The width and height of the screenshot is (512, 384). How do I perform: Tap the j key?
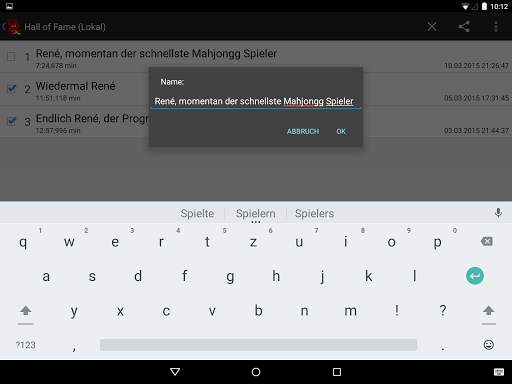pos(322,277)
